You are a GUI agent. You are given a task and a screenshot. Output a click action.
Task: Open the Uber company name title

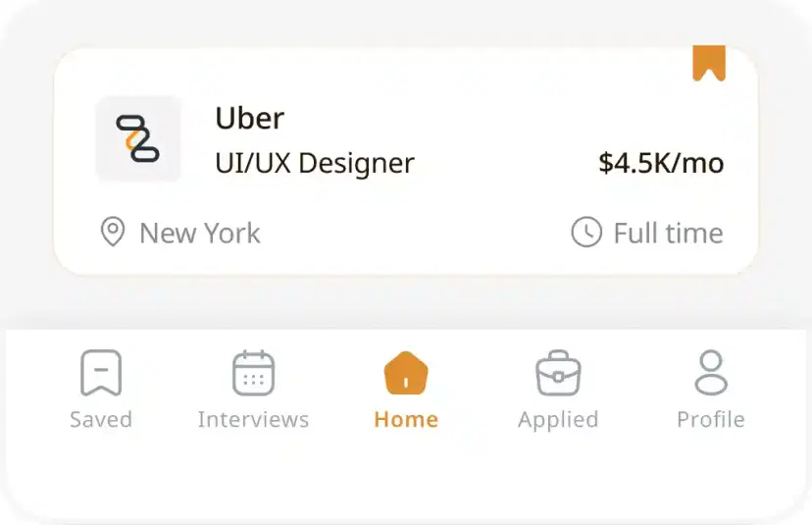tap(250, 119)
